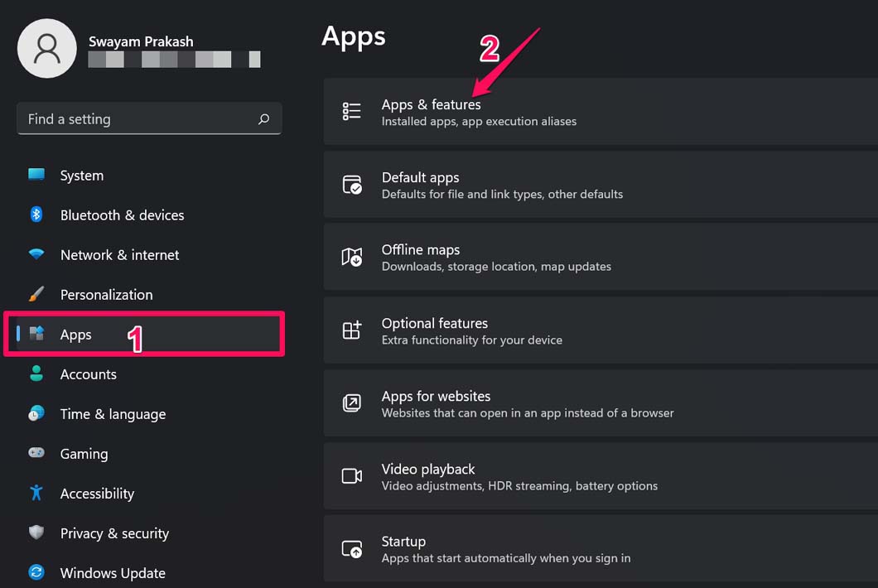Viewport: 878px width, 588px height.
Task: Focus the Find a setting search box
Action: (x=149, y=118)
